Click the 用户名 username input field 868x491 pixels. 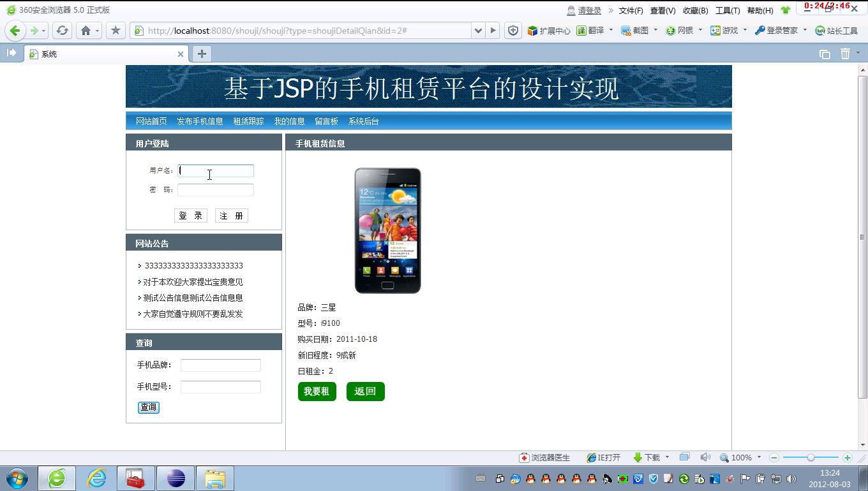pyautogui.click(x=216, y=170)
